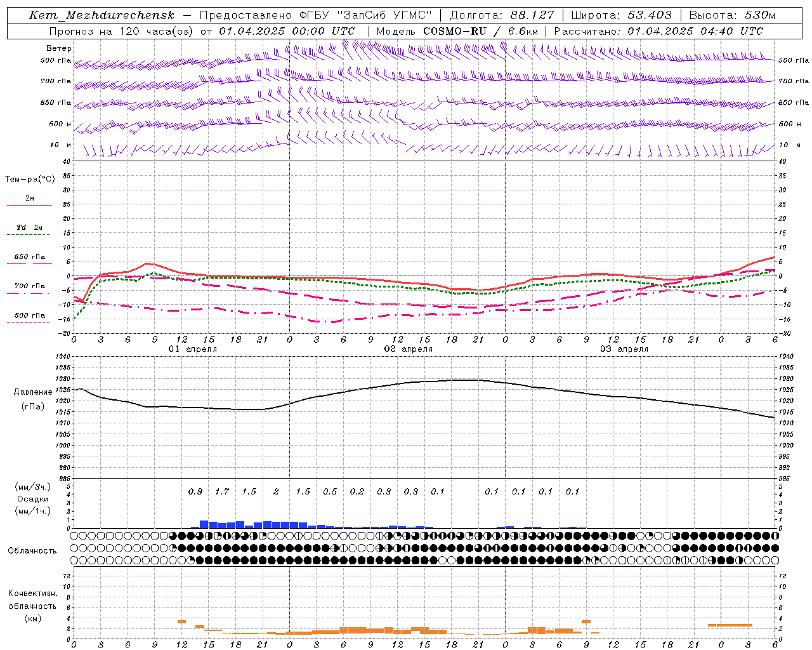Click the '(мм/3ч.)' precipitation unit label
This screenshot has width=812, height=650.
tap(33, 487)
